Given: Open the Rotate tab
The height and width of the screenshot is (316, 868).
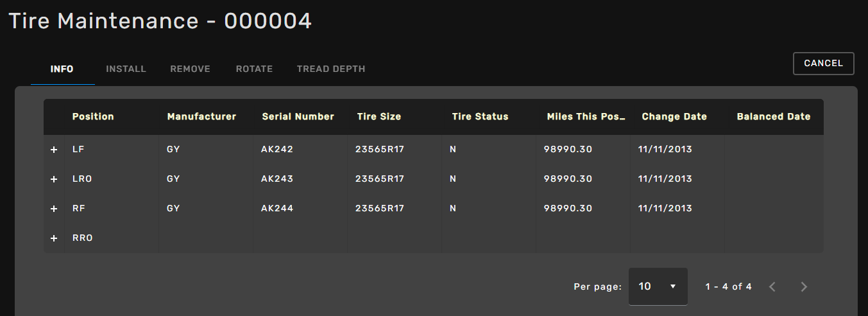Looking at the screenshot, I should coord(254,69).
